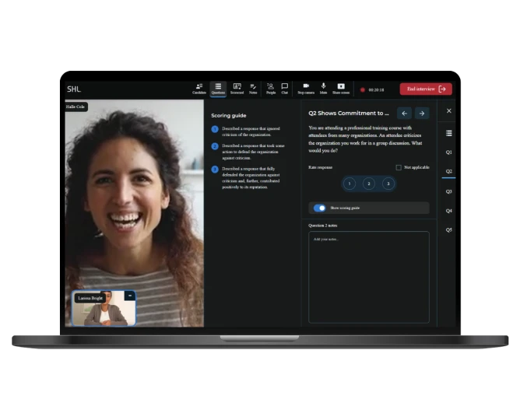The width and height of the screenshot is (520, 420).
Task: Open the Scorecard panel
Action: click(237, 89)
